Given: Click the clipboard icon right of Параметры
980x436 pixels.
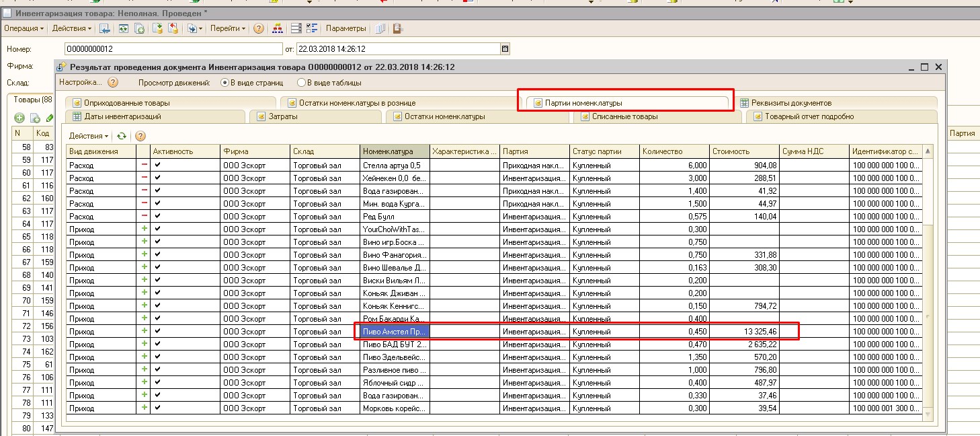Looking at the screenshot, I should coord(398,28).
